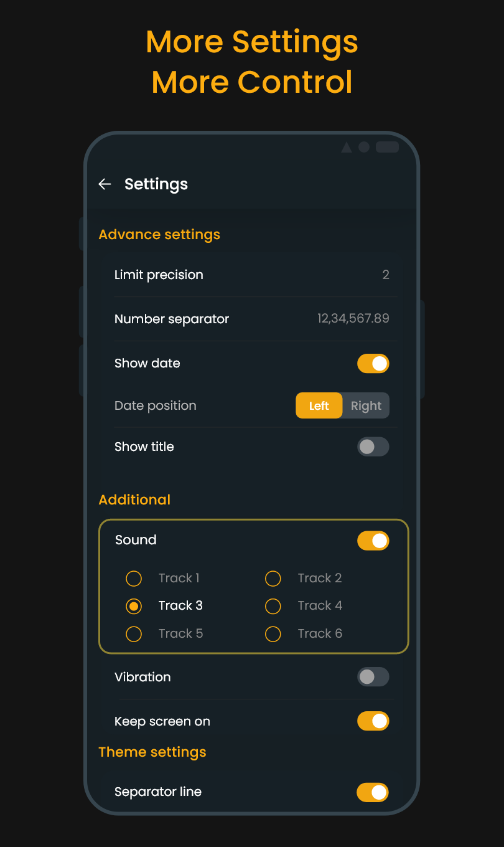Image resolution: width=504 pixels, height=847 pixels.
Task: Select the Track 1 radio button
Action: point(134,579)
